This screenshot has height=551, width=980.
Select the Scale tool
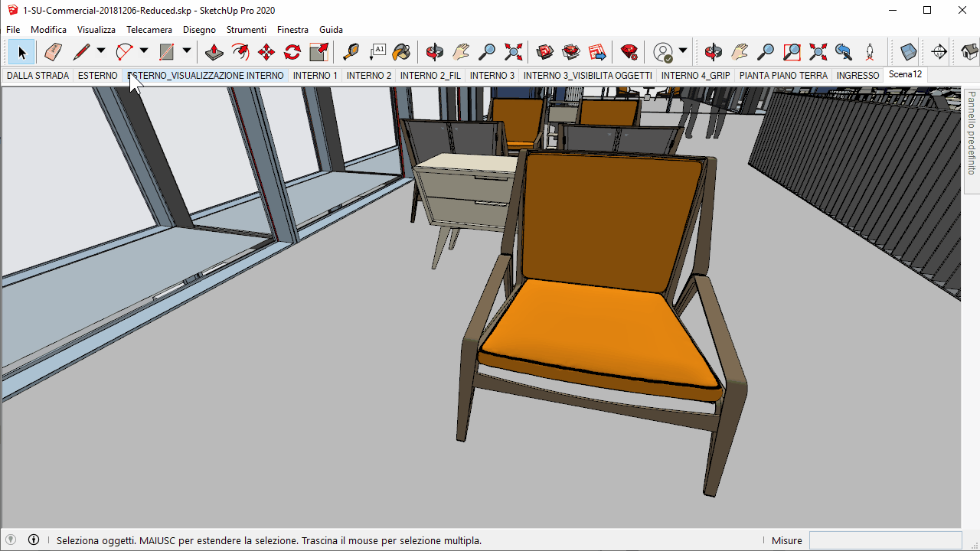pyautogui.click(x=318, y=52)
